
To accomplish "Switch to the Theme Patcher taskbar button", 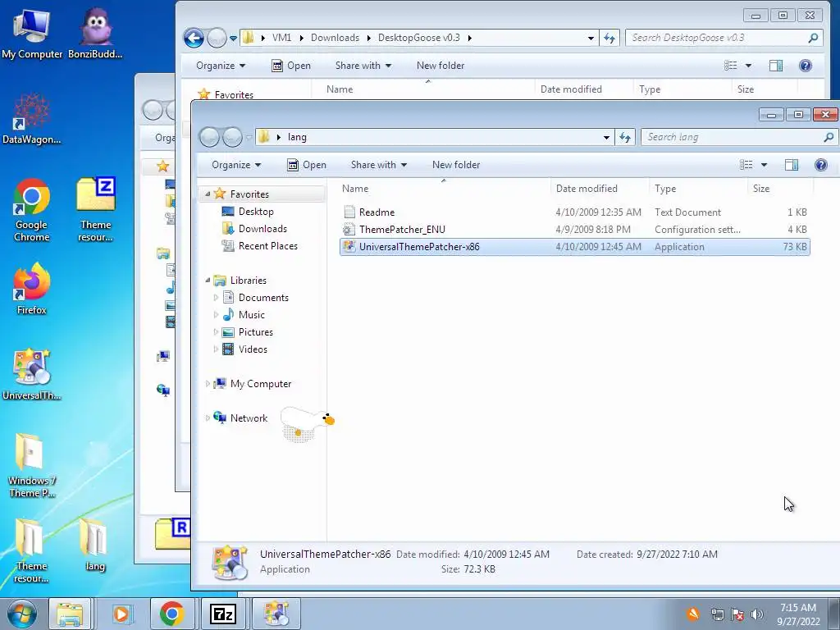I will (276, 614).
